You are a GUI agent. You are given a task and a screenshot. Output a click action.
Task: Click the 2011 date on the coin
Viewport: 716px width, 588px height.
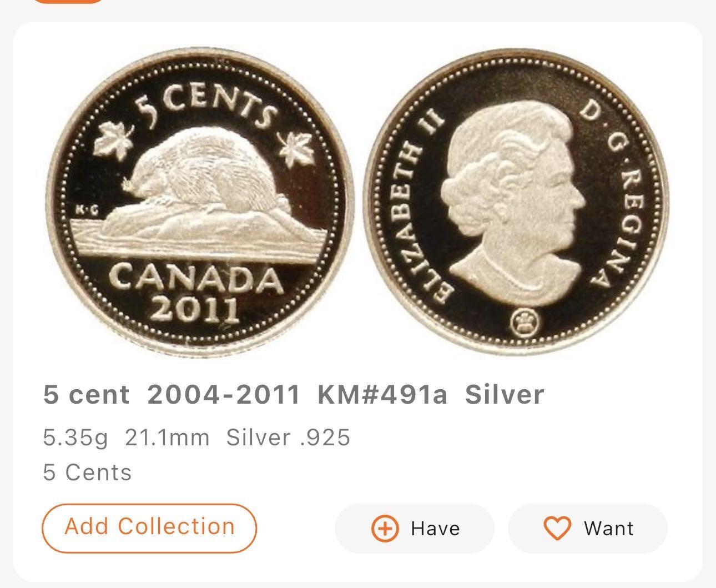point(195,309)
